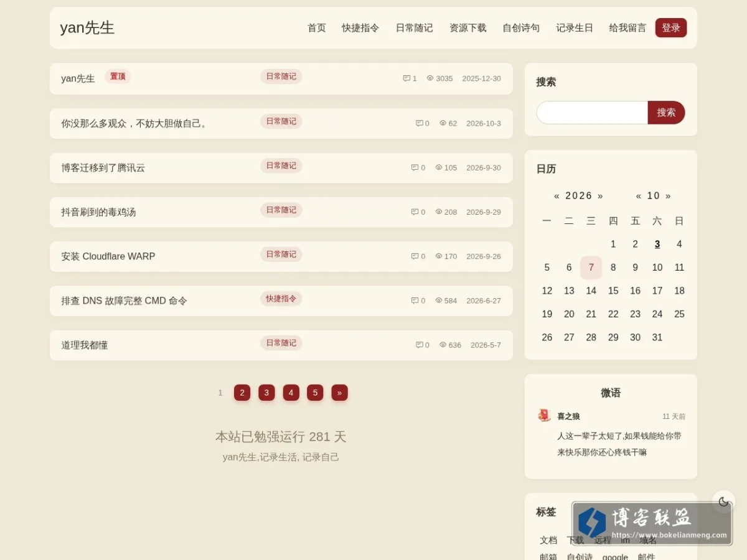Click the date 2026-10-3
This screenshot has height=560, width=747.
click(x=484, y=123)
